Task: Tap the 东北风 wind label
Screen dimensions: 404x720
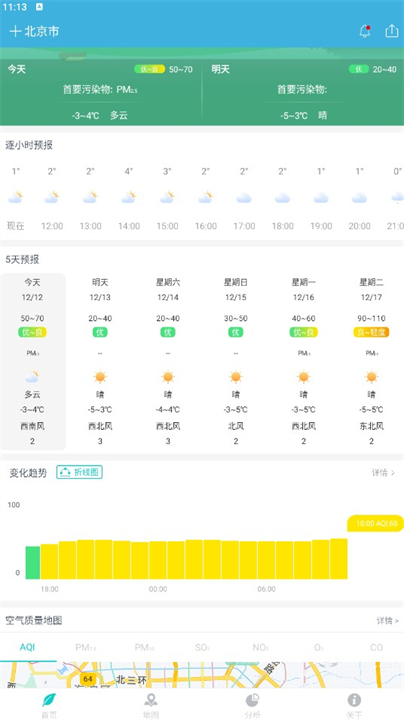Action: tap(371, 426)
